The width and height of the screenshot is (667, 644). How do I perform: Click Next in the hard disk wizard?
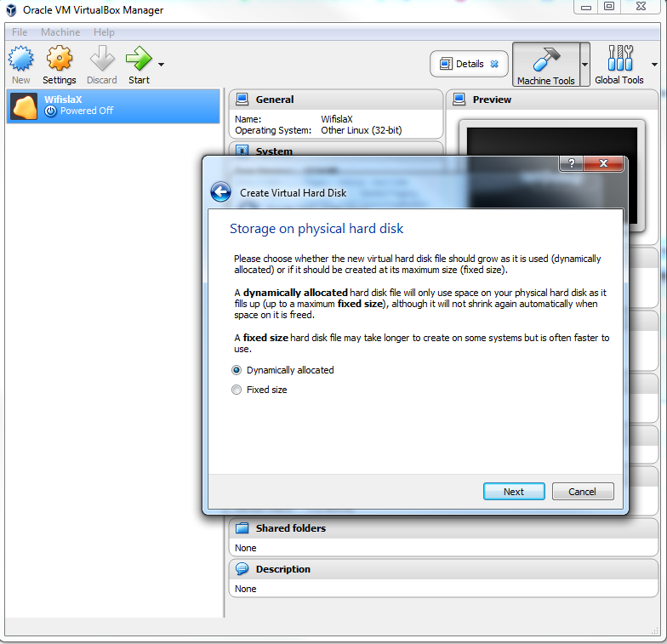[514, 492]
